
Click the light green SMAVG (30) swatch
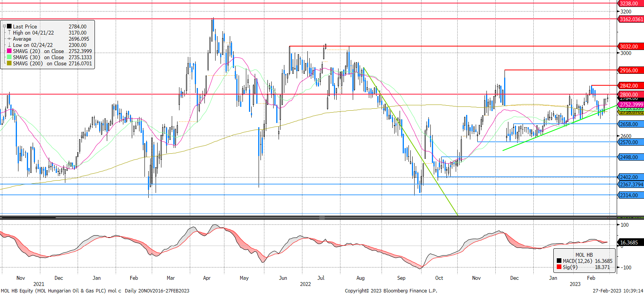[x=9, y=57]
